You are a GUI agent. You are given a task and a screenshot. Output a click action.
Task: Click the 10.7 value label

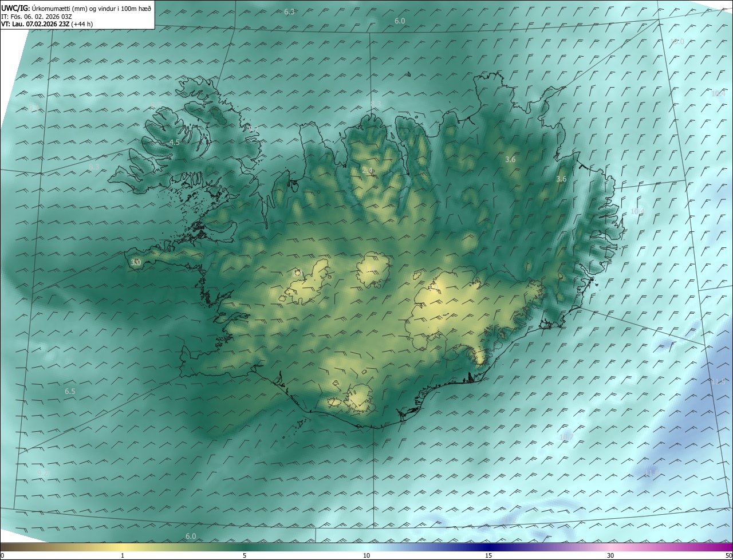566,437
